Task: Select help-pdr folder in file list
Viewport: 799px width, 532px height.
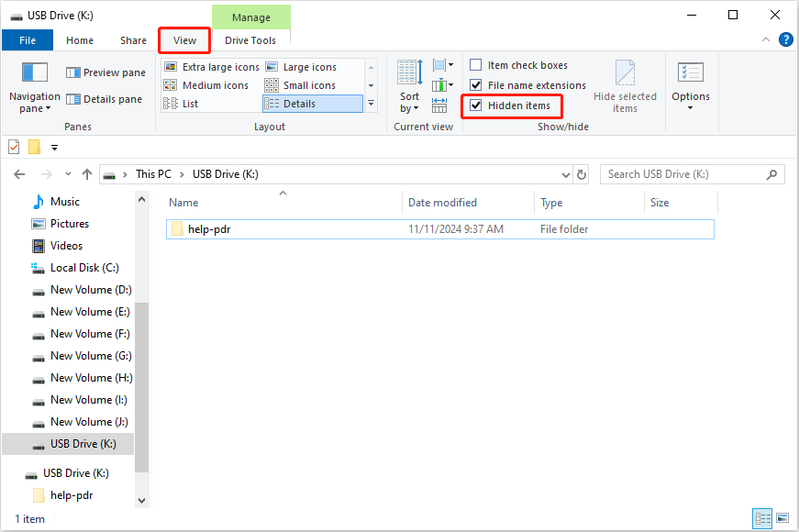Action: (x=439, y=229)
